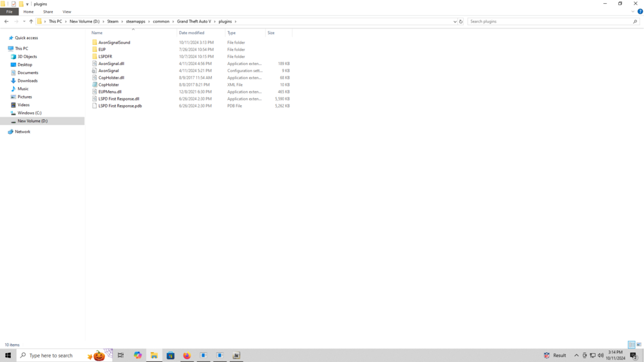Click the PDB File type cell

click(234, 106)
